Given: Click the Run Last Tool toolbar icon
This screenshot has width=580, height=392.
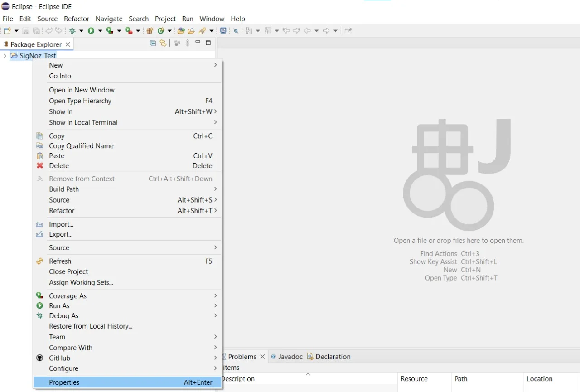Looking at the screenshot, I should click(129, 31).
